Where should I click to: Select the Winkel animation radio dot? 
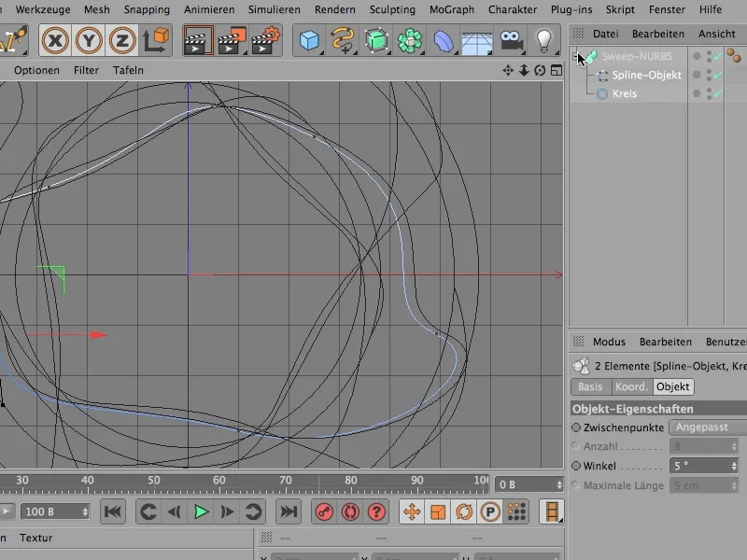pos(576,466)
